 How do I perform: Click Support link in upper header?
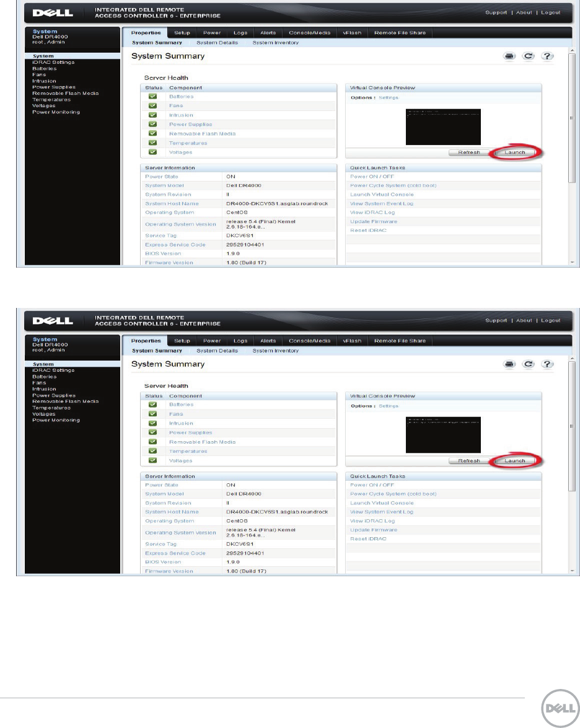(x=496, y=12)
